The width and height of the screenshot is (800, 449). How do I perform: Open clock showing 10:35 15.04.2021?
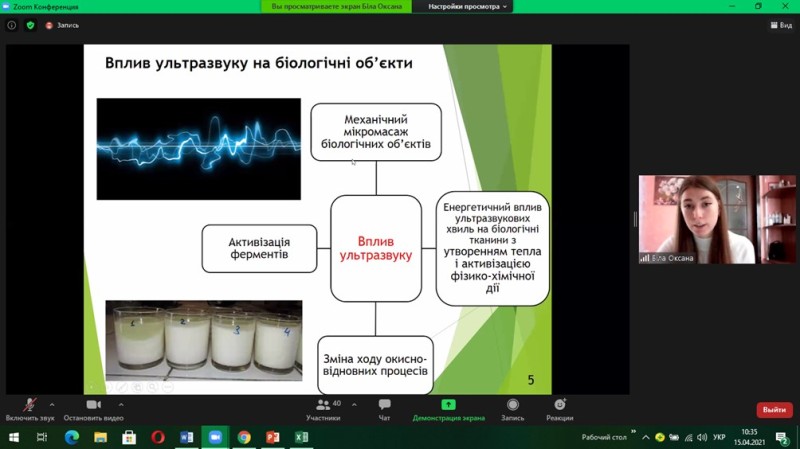pos(749,437)
